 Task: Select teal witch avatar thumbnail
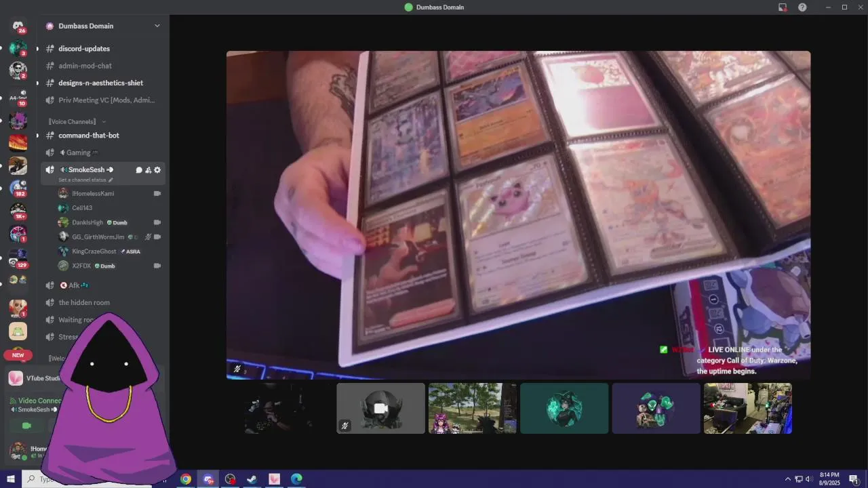[x=564, y=408]
